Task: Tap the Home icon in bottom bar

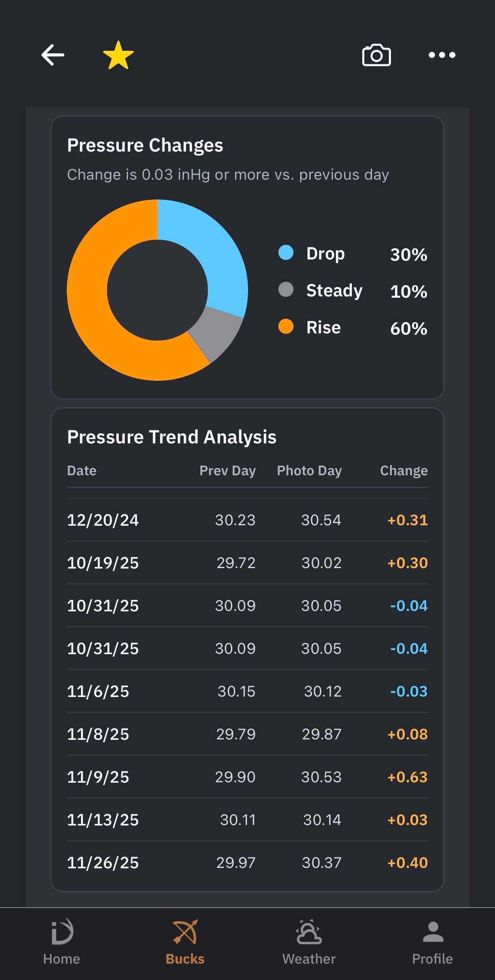Action: 62,933
